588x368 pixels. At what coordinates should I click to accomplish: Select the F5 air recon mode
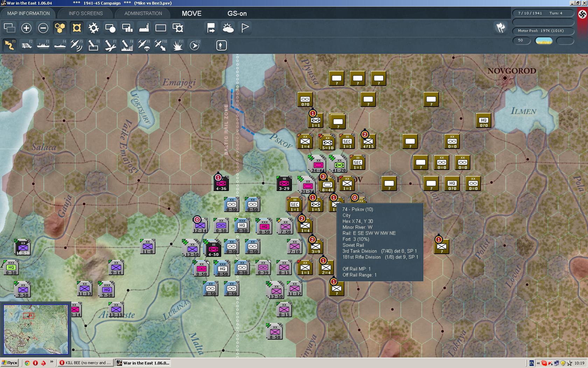[x=77, y=45]
